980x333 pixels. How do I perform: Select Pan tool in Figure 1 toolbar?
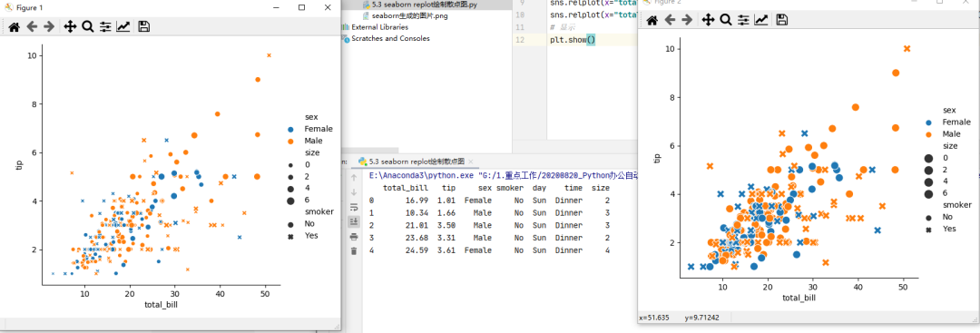[x=70, y=26]
